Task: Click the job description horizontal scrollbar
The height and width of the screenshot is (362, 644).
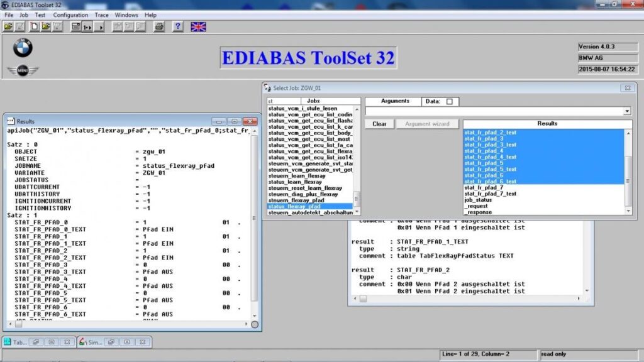Action: 467,299
